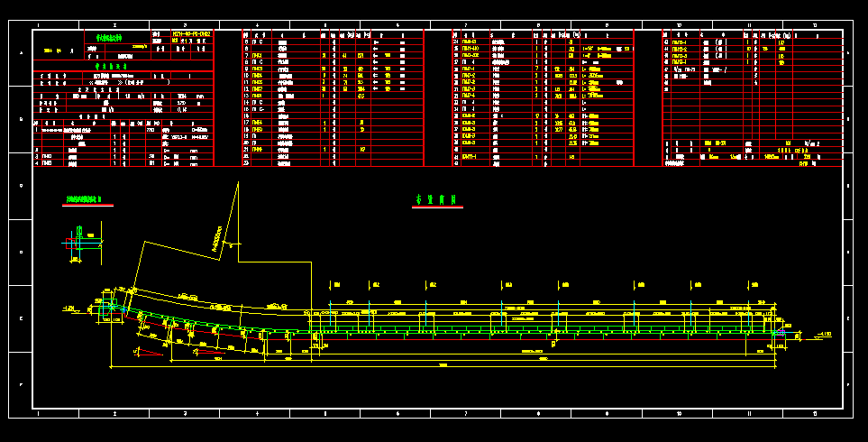Click the longest overall dimension line at bottom
Viewport: 868px width, 442px height.
pyautogui.click(x=442, y=367)
